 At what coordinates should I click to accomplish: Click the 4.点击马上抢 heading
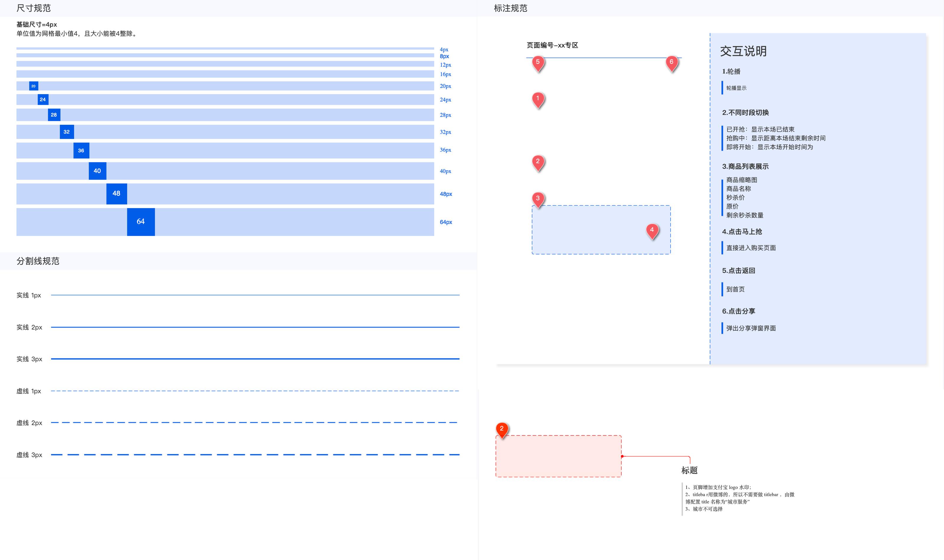pos(742,232)
